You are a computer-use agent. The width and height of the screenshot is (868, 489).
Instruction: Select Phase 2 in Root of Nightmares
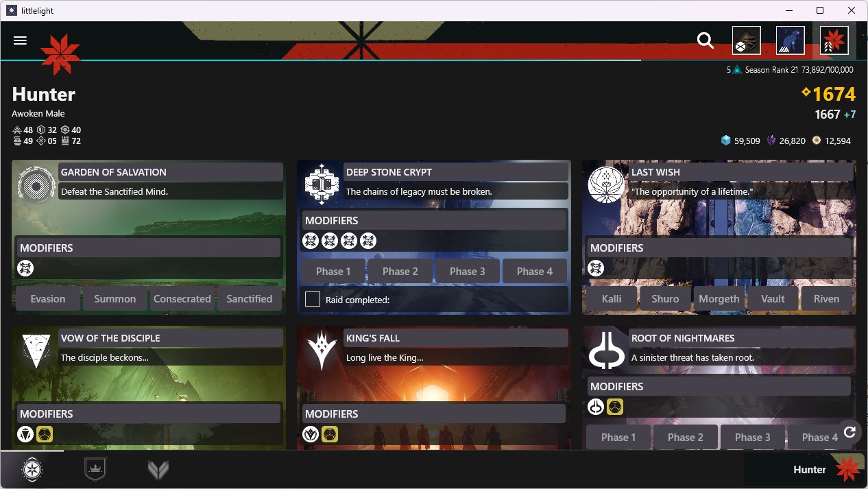(x=686, y=438)
